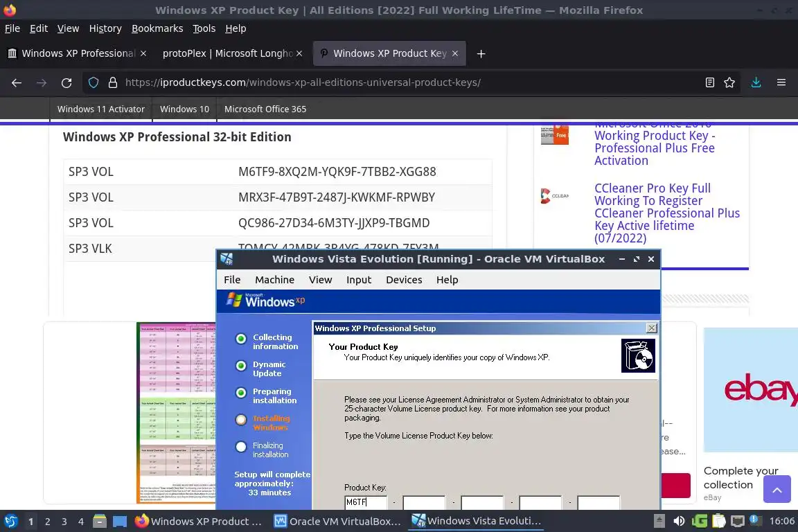This screenshot has height=532, width=798.
Task: Open Firefox Tools menu
Action: pyautogui.click(x=204, y=28)
